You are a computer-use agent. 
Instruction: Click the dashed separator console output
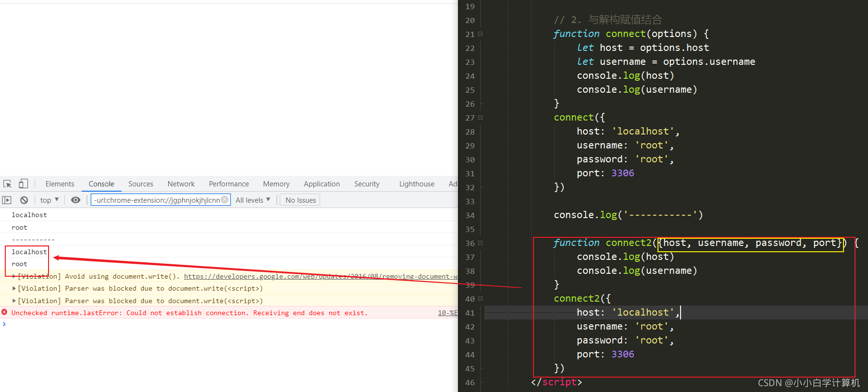[33, 239]
